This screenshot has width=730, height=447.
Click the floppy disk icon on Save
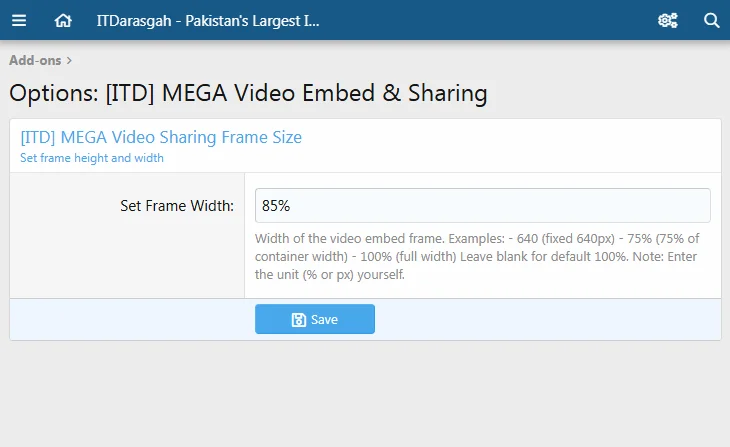click(298, 320)
